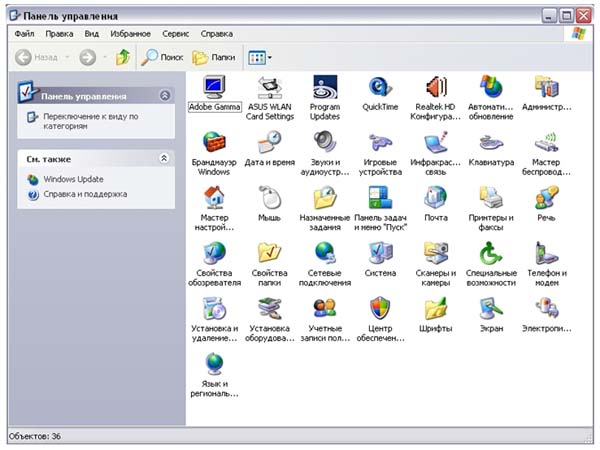Click Переключение к виду по категориям link

[90, 121]
